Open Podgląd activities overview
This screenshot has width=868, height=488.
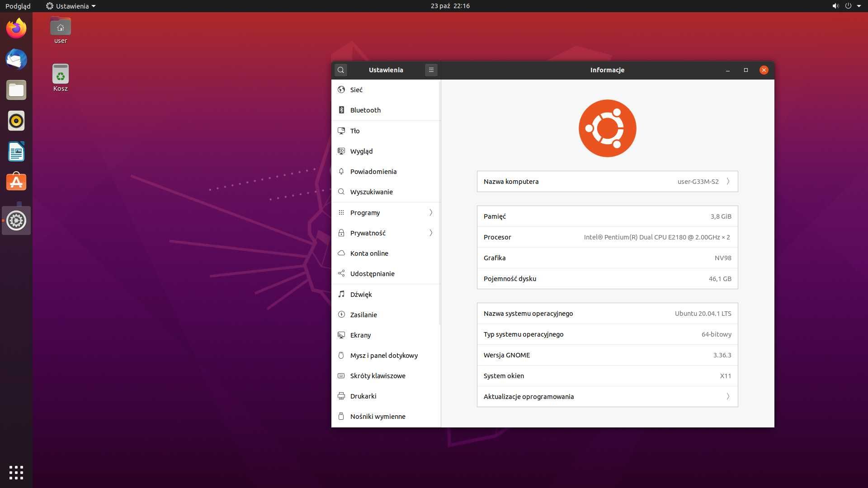coord(18,6)
